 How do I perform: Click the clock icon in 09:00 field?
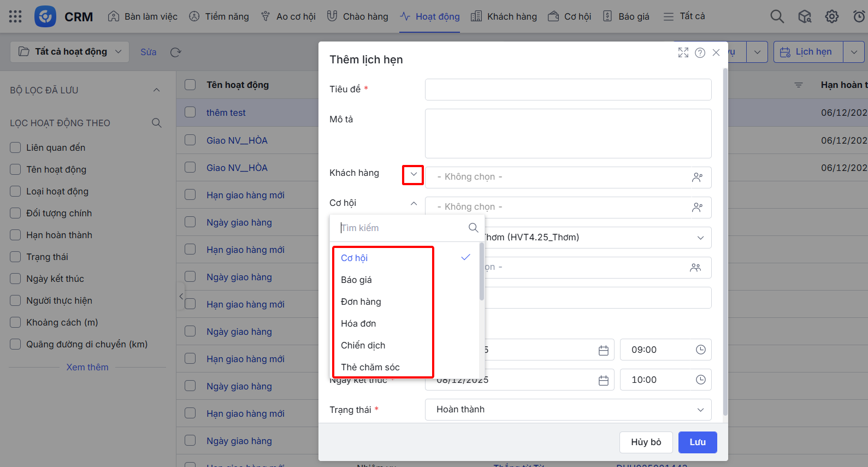pos(700,350)
